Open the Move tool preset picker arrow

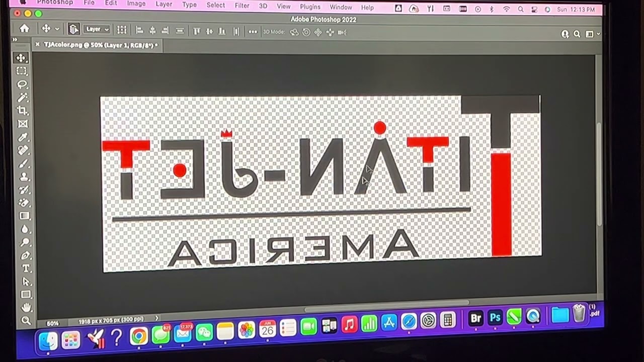click(57, 29)
